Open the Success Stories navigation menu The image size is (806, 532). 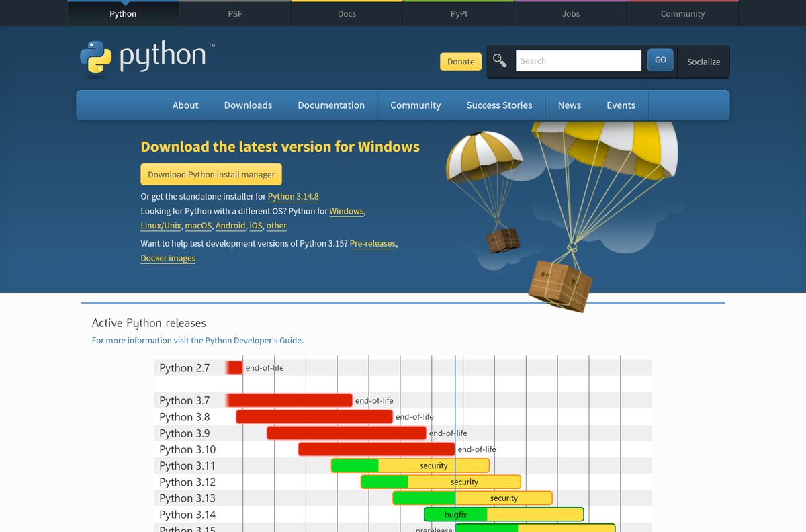tap(499, 105)
